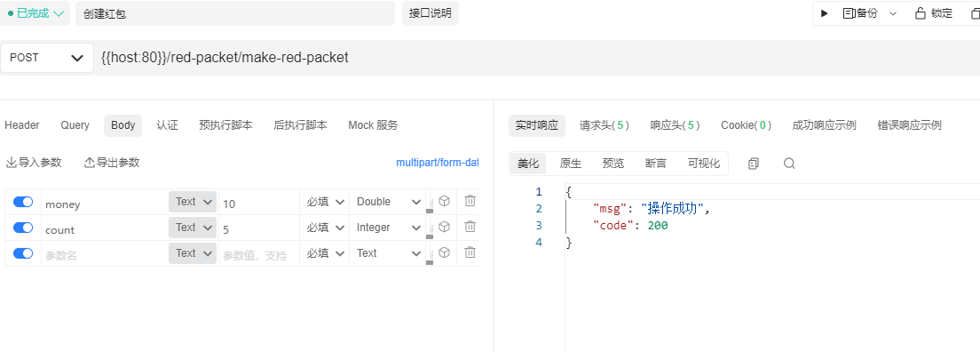The image size is (980, 352).
Task: Delete the empty parameter row
Action: point(470,252)
